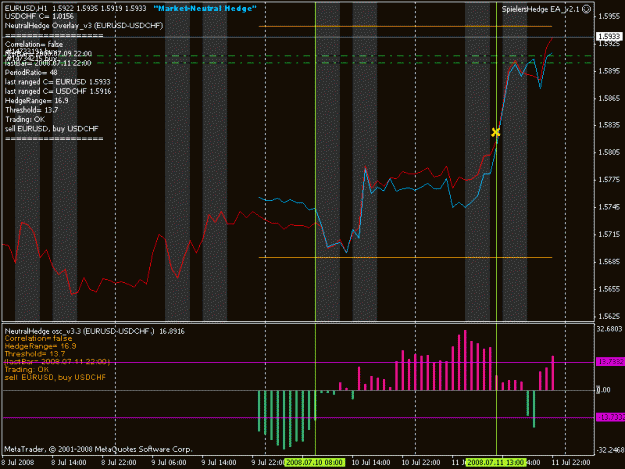Click the -32.2468 oscillator scale value
The image size is (625, 469).
tap(610, 450)
